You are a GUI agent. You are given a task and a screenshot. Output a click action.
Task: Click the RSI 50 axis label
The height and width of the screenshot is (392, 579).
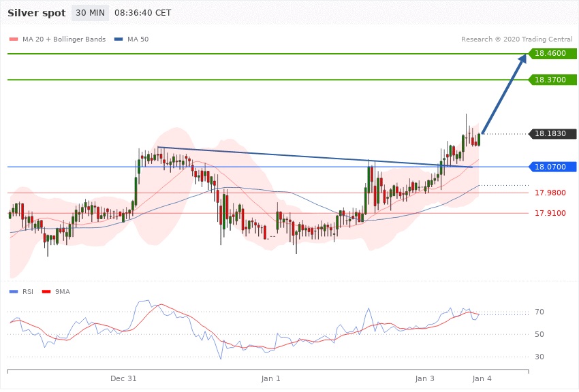539,334
